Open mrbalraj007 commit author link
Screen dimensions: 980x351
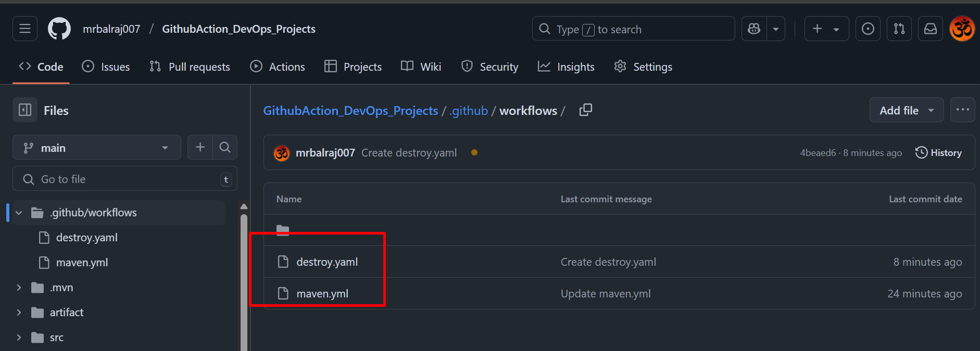(325, 153)
